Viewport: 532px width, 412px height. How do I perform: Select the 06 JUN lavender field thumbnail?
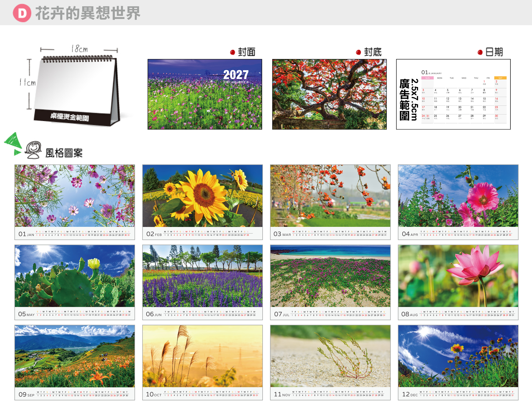(203, 282)
